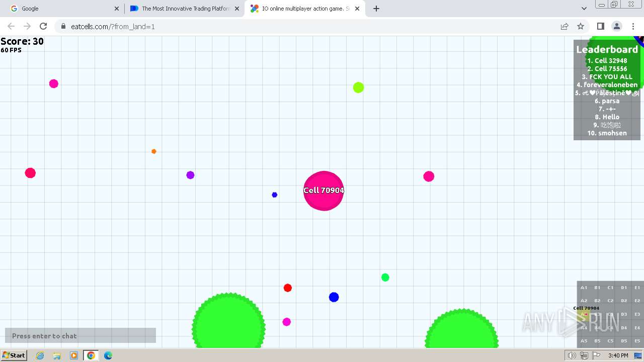The image size is (644, 362).
Task: Switch to The Most Innovative Trading Platform tab
Action: 184,9
